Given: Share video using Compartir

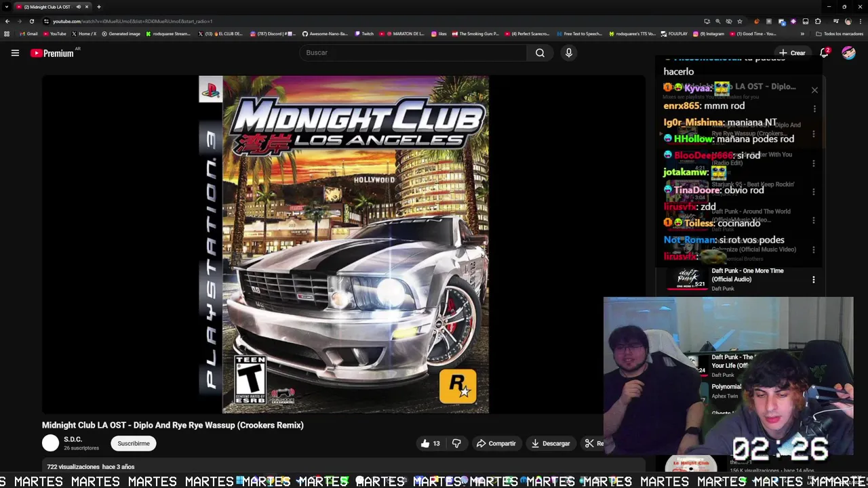Looking at the screenshot, I should 496,443.
